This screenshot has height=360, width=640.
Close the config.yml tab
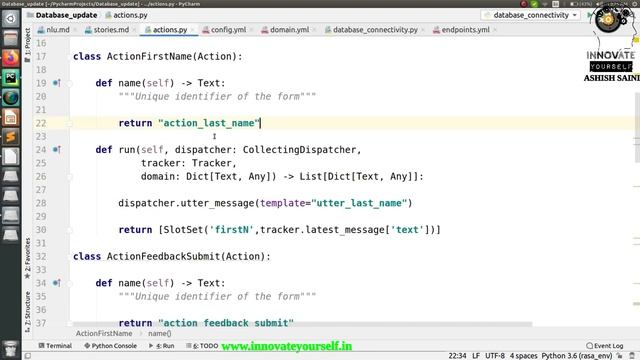[x=251, y=30]
